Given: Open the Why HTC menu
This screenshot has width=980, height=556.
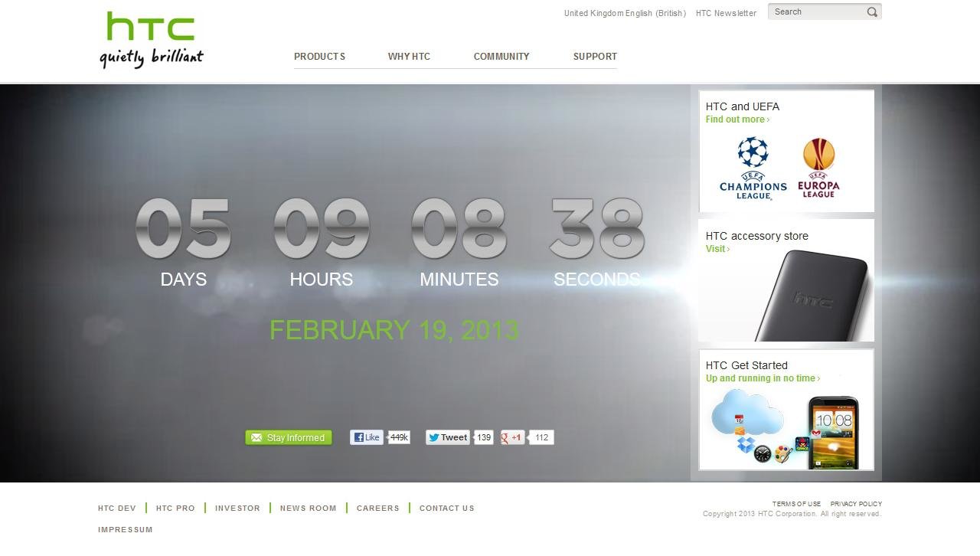Looking at the screenshot, I should (x=409, y=57).
